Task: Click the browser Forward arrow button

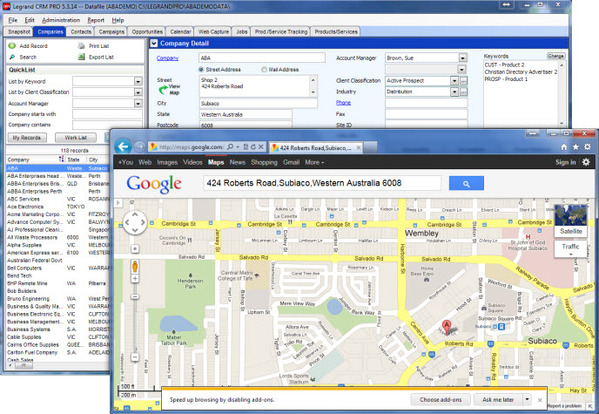Action: tap(139, 147)
